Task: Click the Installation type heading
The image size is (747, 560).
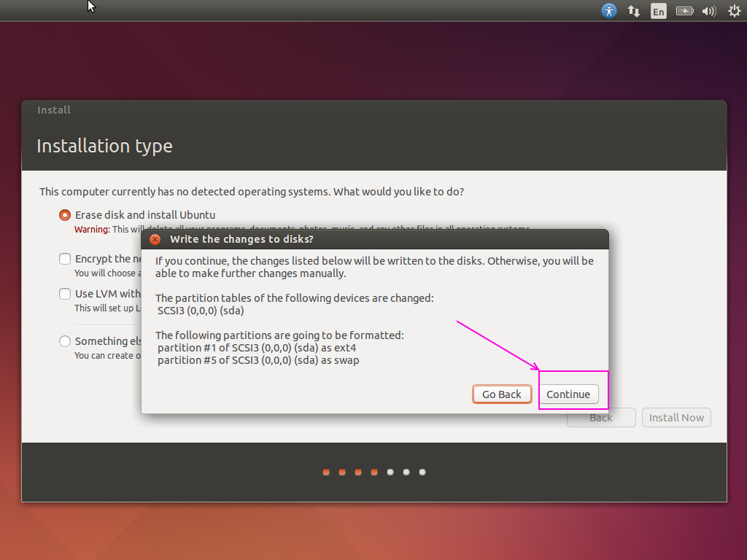Action: coord(104,146)
